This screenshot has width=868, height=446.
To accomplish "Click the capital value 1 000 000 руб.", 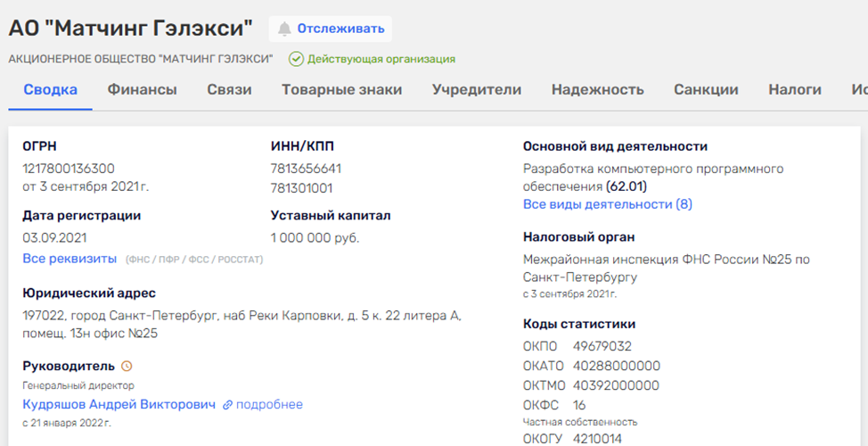I will point(315,238).
